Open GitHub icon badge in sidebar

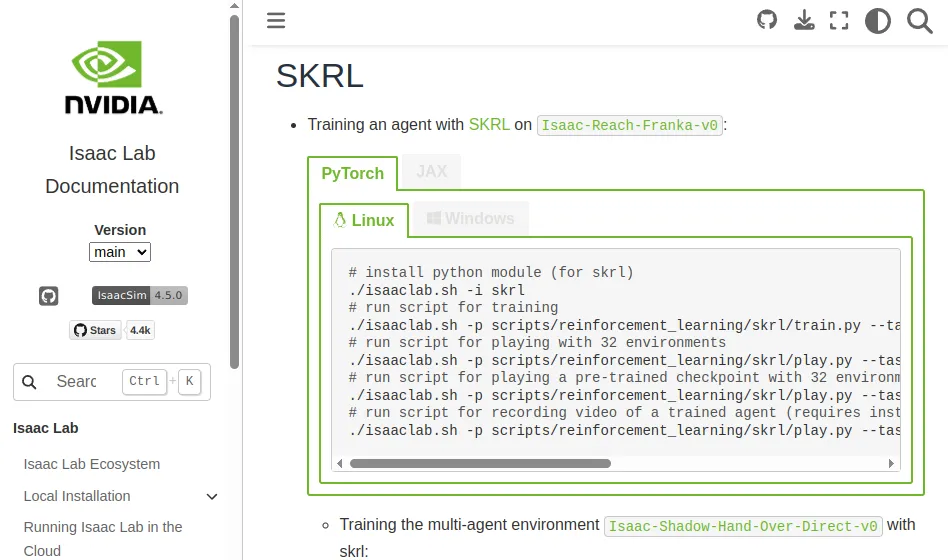[x=48, y=296]
